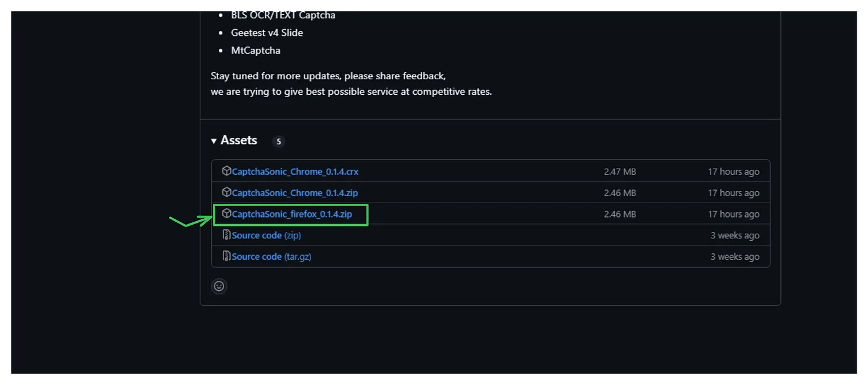This screenshot has width=868, height=385.
Task: Click the 2.47 MB size of the .crx asset
Action: coord(619,172)
